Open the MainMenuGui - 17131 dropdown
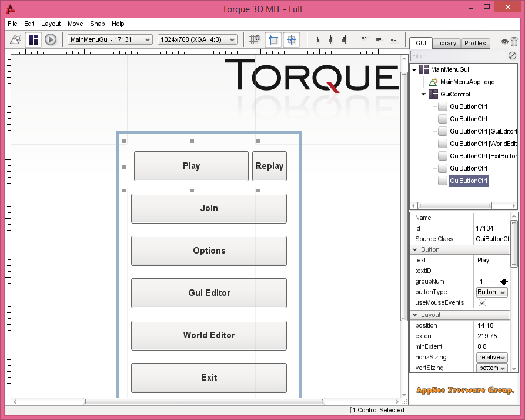 click(x=110, y=39)
